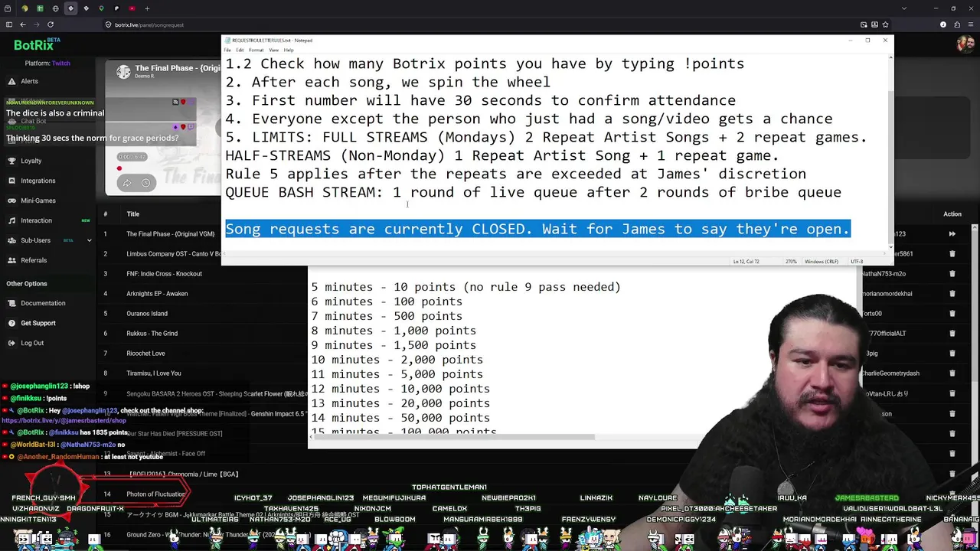
Task: Toggle the browser sidebar panel icon
Action: click(9, 24)
